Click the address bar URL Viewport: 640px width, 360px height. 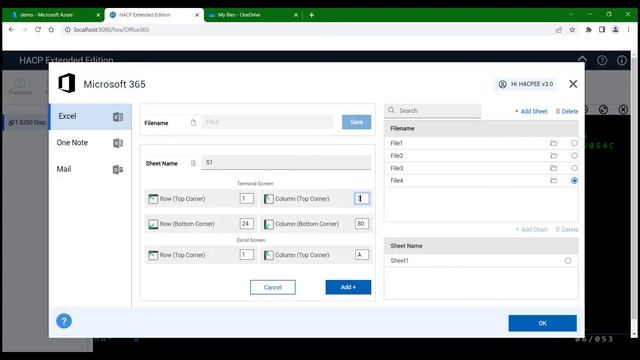click(111, 29)
